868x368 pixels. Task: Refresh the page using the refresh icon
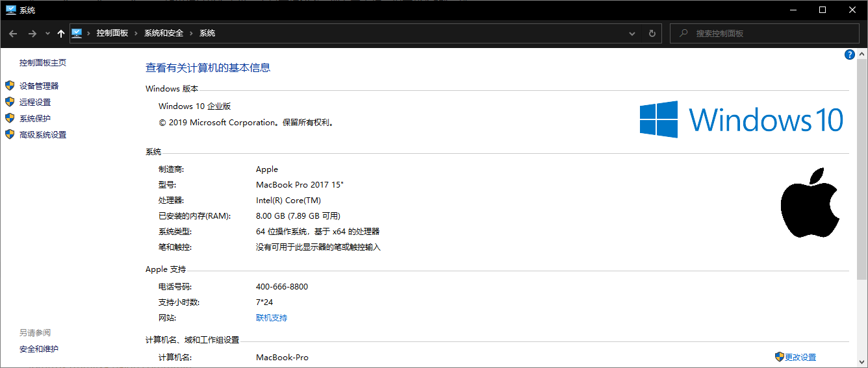pos(652,33)
